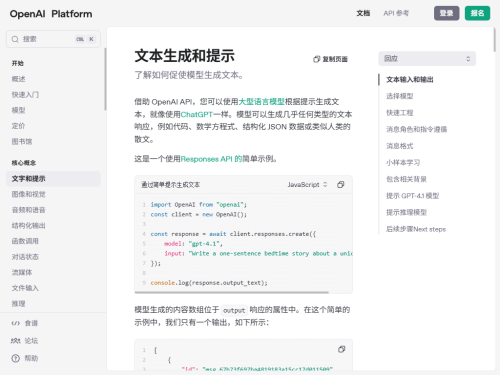Open 快速入门 in the sidebar
Screen dimensions: 500x375
(x=25, y=95)
